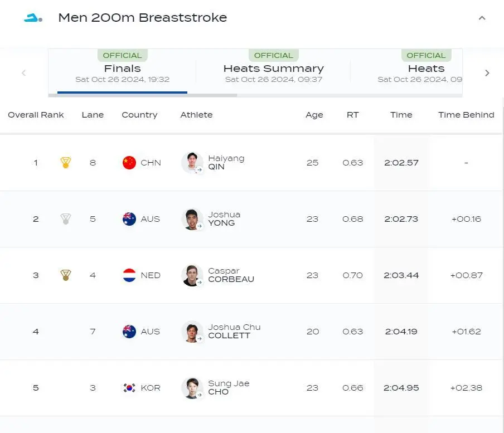Click the bronze medal icon for rank 3
Viewport: 504px width, 433px height.
tap(66, 275)
